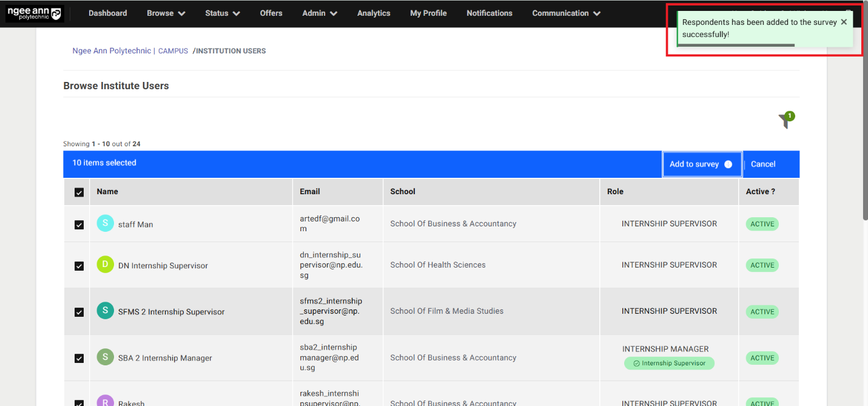Open the filter funnel icon
Image resolution: width=868 pixels, height=406 pixels.
pyautogui.click(x=785, y=121)
